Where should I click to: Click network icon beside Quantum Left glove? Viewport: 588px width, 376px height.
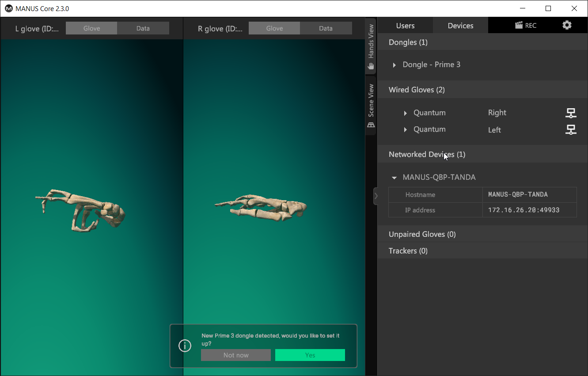571,129
